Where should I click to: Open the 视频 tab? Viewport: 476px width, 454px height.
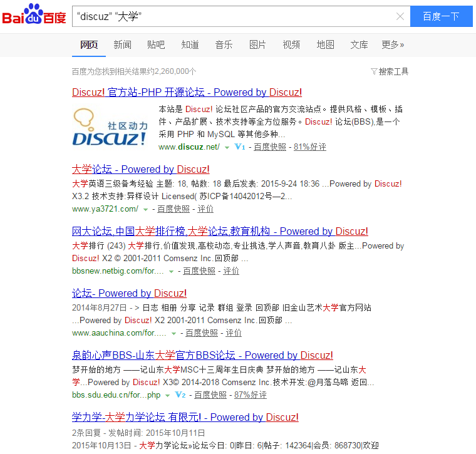[291, 45]
